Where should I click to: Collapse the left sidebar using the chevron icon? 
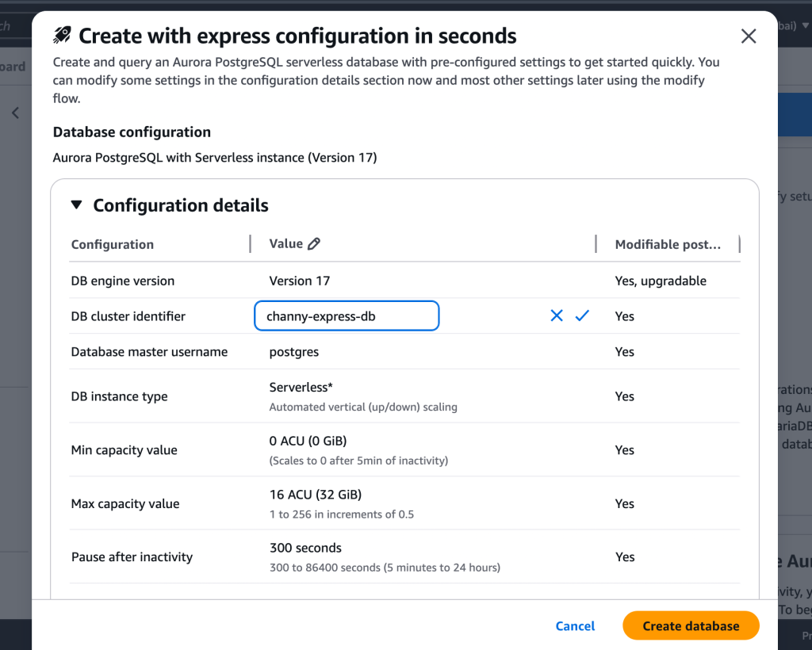coord(14,113)
